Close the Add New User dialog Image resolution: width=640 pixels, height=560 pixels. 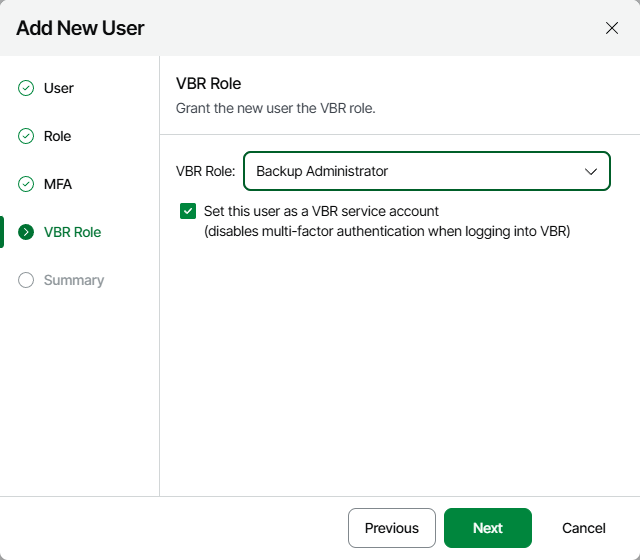click(612, 28)
